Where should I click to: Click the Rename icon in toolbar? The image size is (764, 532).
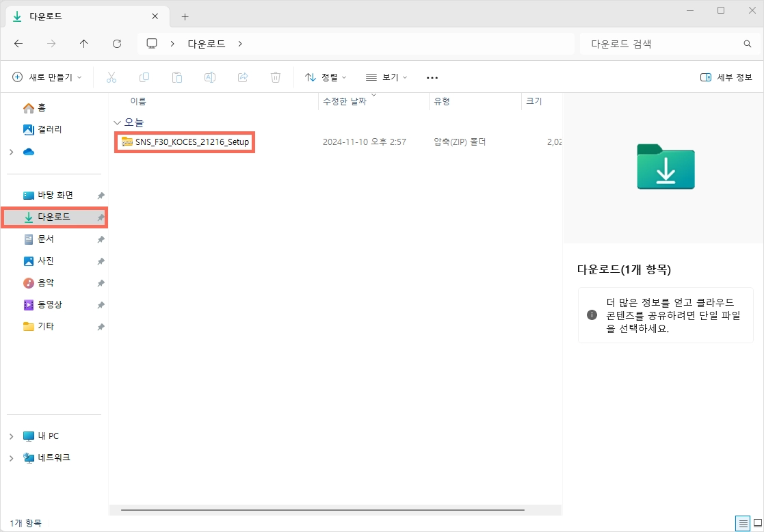pyautogui.click(x=210, y=77)
